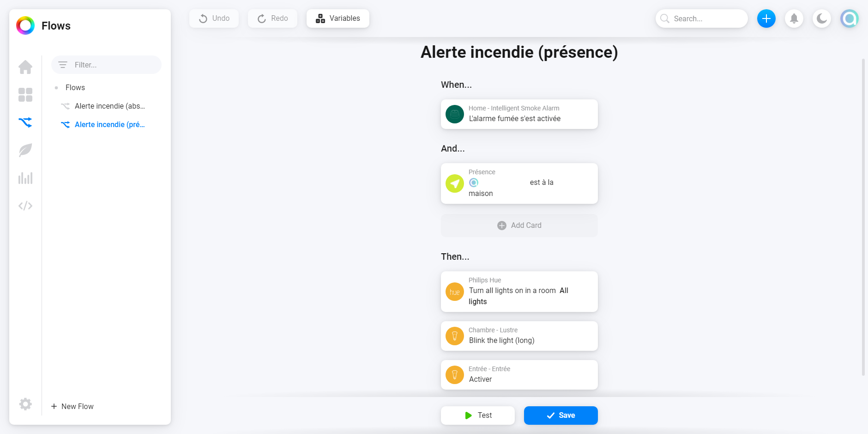868x434 pixels.
Task: Open the Entrée Activer card
Action: pyautogui.click(x=519, y=375)
